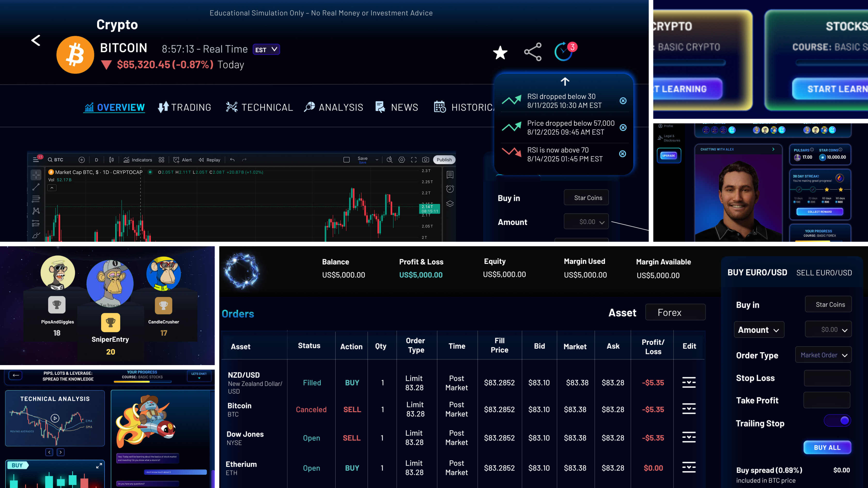The image size is (868, 488).
Task: Open the chart hamburger menu
Action: click(36, 160)
